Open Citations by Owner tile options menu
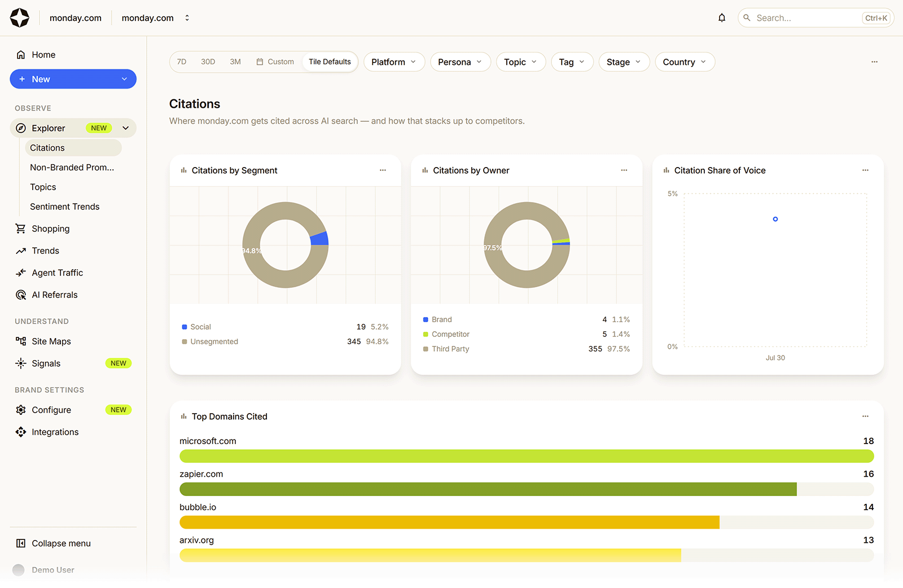 pyautogui.click(x=624, y=170)
